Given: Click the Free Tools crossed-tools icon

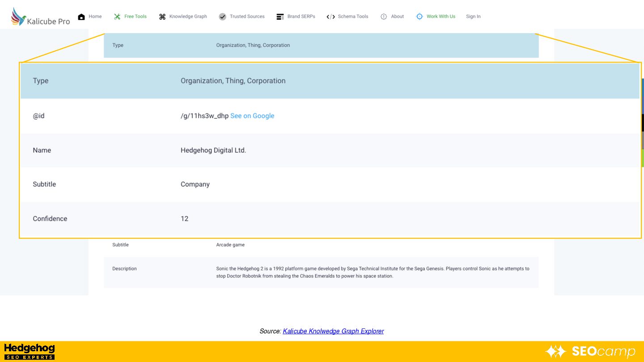Looking at the screenshot, I should click(117, 17).
